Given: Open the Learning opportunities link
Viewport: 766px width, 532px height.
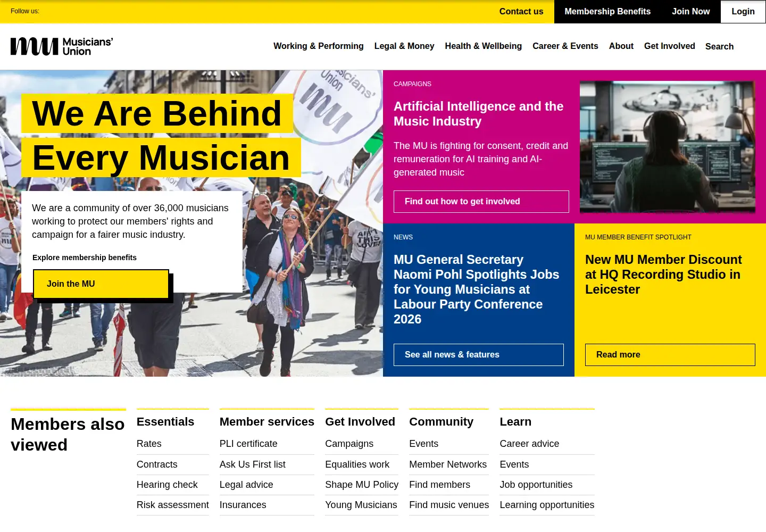Looking at the screenshot, I should click(547, 505).
